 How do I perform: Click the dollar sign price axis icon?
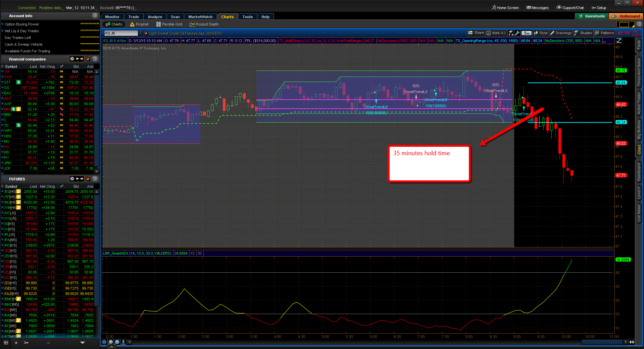pyautogui.click(x=123, y=342)
